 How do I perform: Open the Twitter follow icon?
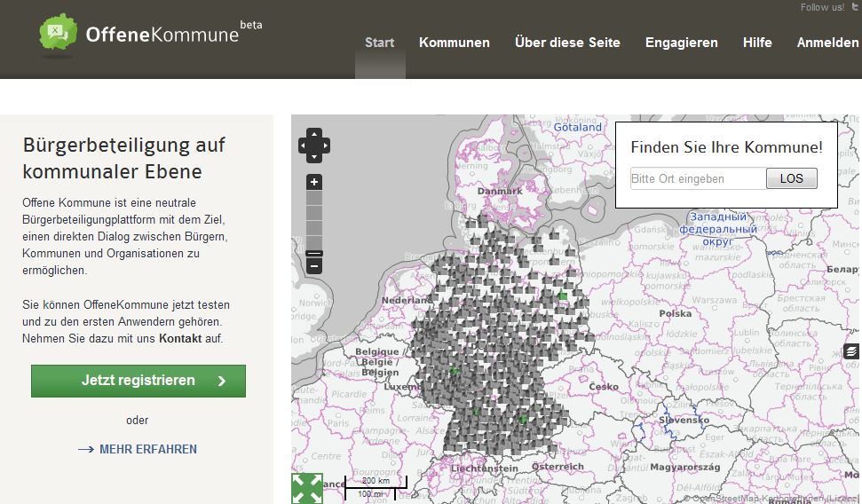click(x=855, y=6)
